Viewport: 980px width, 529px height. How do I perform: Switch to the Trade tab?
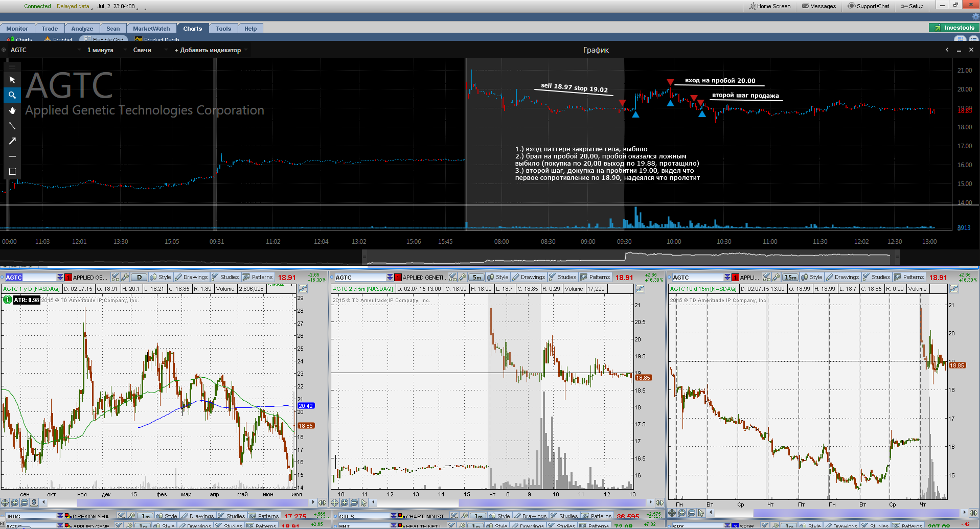[50, 29]
